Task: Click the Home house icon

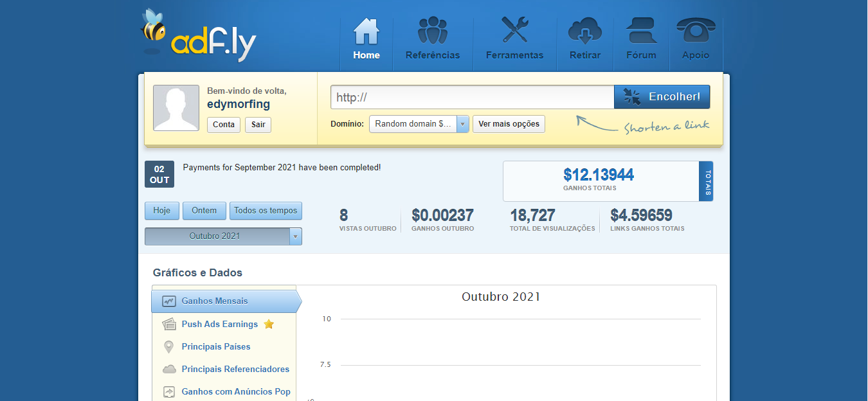Action: pos(366,30)
